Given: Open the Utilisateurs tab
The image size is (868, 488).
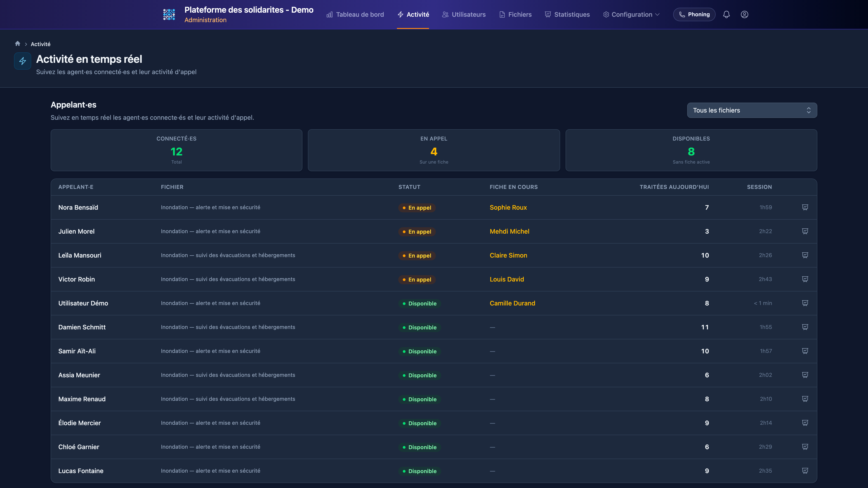Looking at the screenshot, I should (x=464, y=14).
